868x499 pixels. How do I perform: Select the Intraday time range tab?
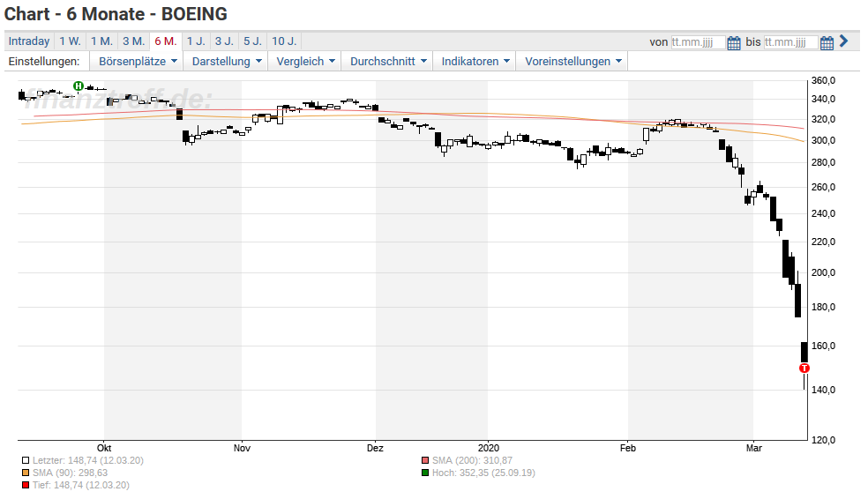[29, 41]
